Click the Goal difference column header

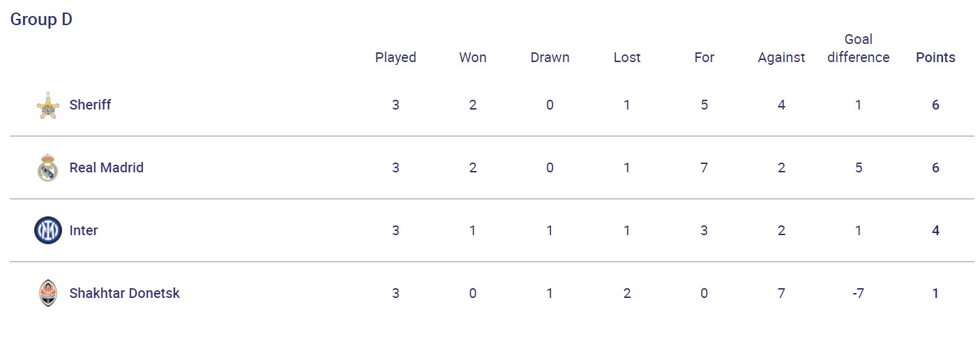(x=858, y=49)
